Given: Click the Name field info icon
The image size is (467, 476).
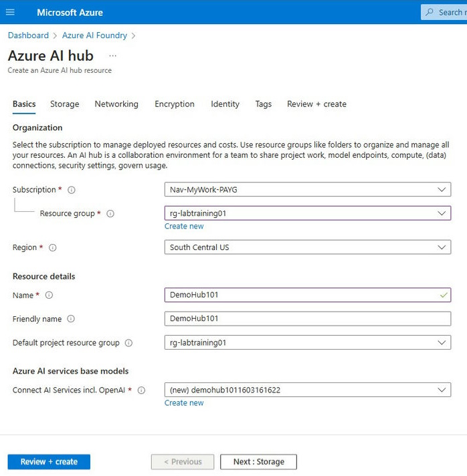Looking at the screenshot, I should [x=49, y=295].
